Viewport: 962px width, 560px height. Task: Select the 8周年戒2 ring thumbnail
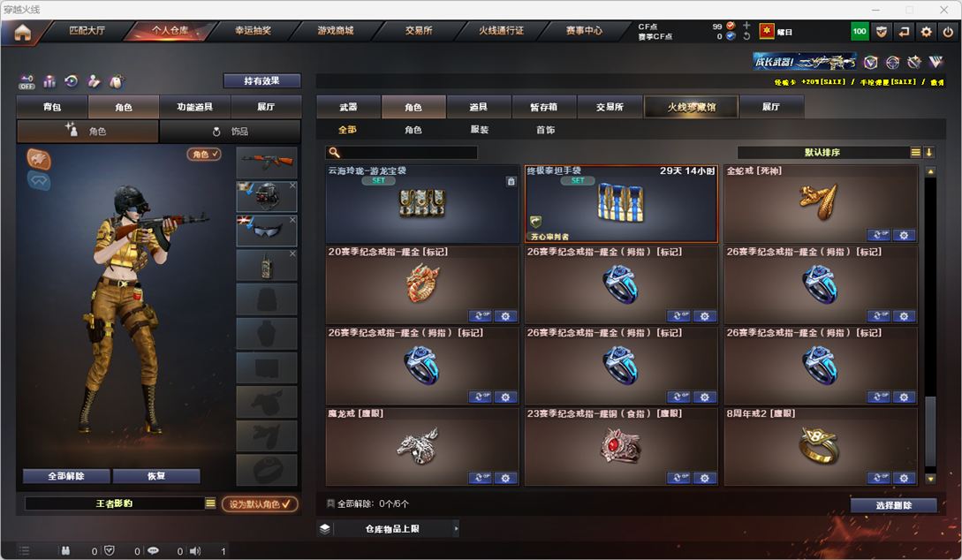(x=821, y=446)
